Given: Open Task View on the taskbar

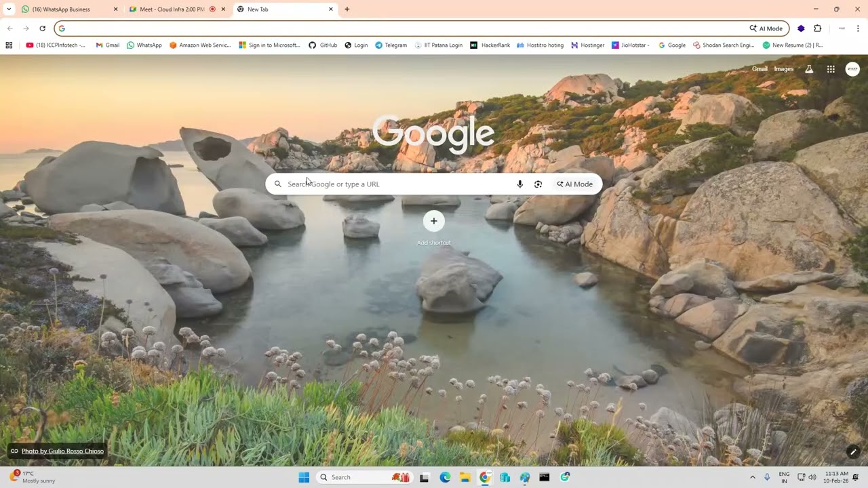Looking at the screenshot, I should 425,477.
